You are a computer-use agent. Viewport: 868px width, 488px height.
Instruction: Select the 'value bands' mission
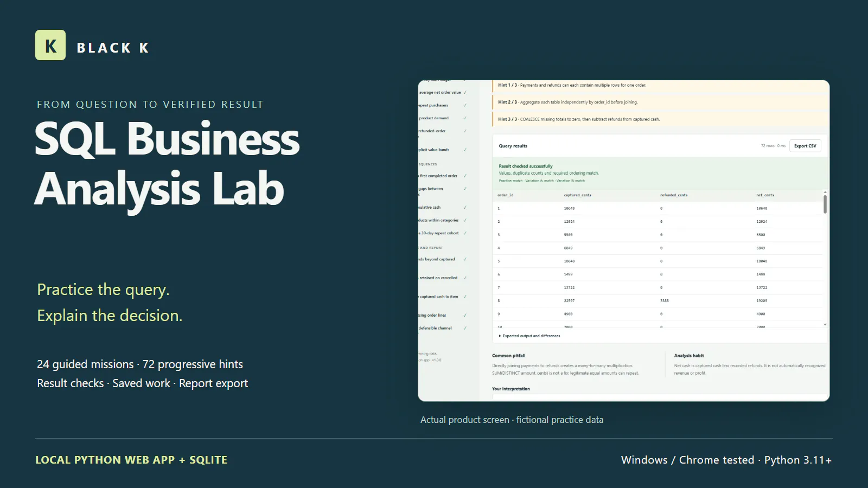coord(434,150)
